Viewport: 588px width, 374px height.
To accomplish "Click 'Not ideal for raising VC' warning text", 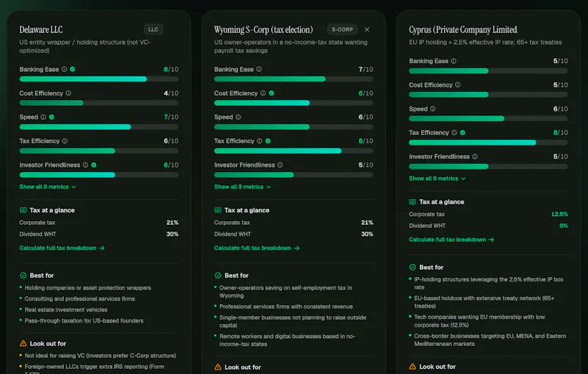I will point(100,356).
